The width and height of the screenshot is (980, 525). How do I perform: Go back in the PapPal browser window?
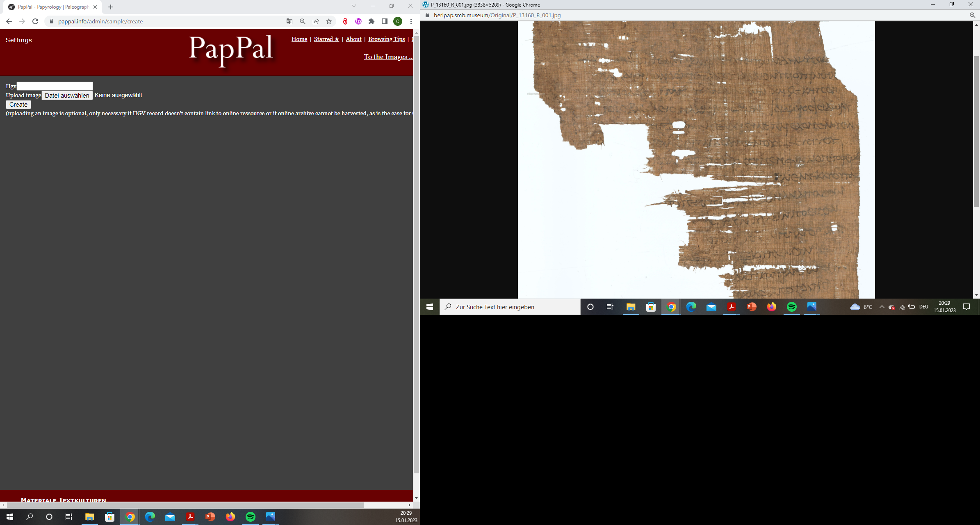coord(9,21)
